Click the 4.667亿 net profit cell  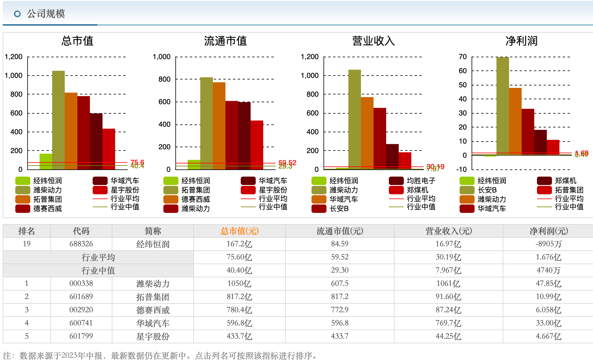tap(549, 336)
